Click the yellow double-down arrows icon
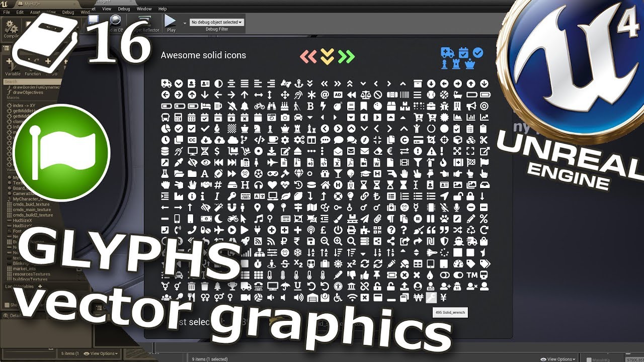Image resolution: width=644 pixels, height=362 pixels. [x=328, y=57]
